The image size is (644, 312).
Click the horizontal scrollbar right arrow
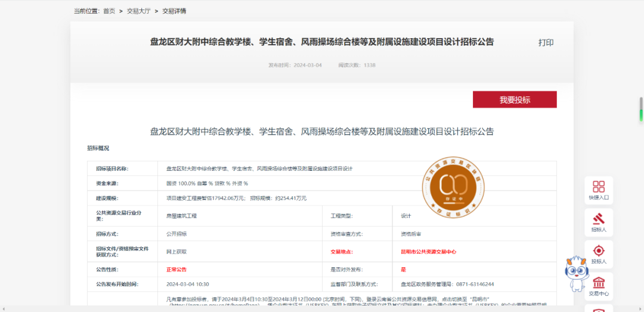pos(640,309)
